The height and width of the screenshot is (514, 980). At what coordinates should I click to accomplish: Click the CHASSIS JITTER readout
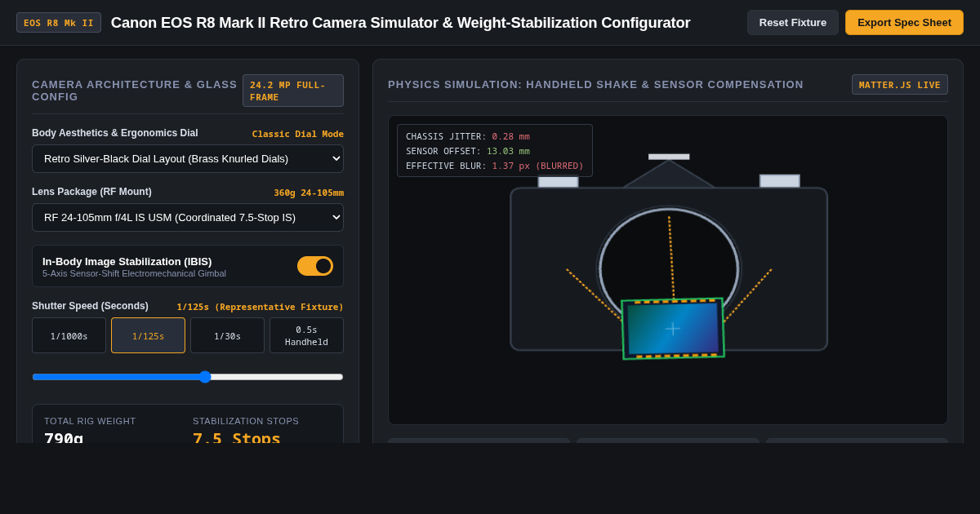click(x=468, y=136)
